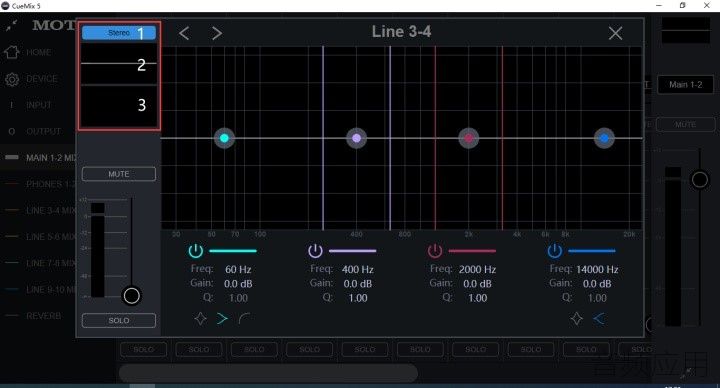Select low shelf shape on 60 Hz band

click(222, 318)
